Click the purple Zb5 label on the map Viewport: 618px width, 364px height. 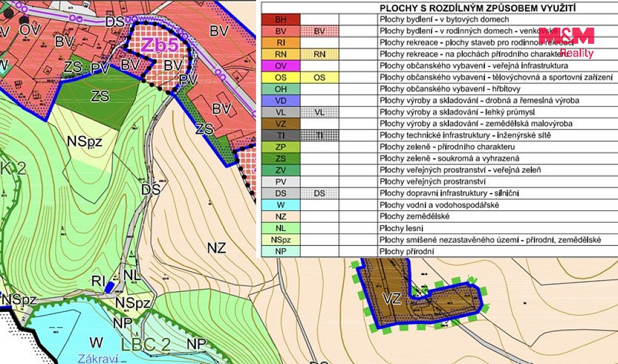pyautogui.click(x=160, y=45)
